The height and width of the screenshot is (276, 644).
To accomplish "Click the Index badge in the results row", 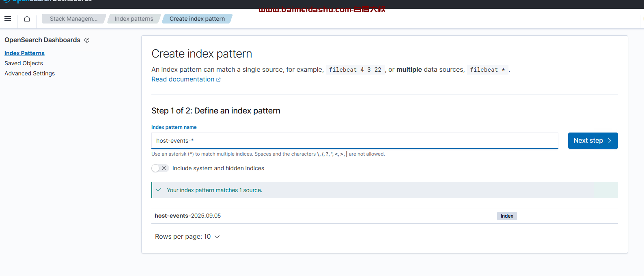I will pos(507,216).
